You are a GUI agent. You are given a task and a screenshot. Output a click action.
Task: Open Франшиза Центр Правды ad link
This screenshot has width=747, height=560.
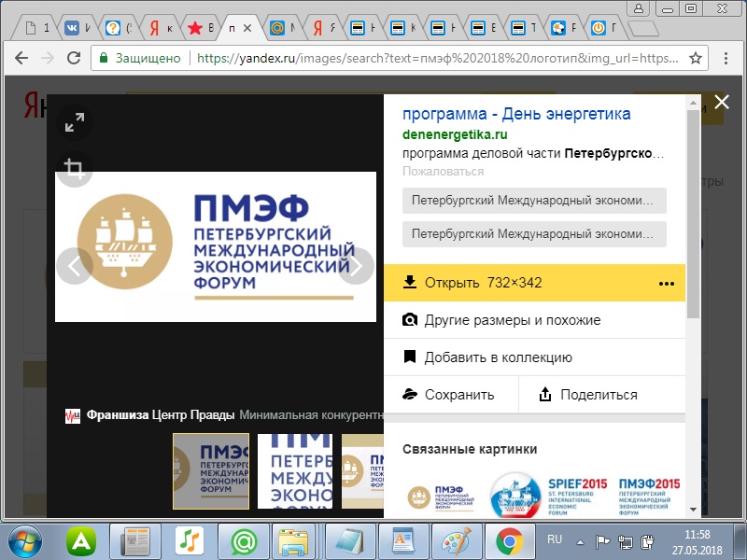point(160,415)
